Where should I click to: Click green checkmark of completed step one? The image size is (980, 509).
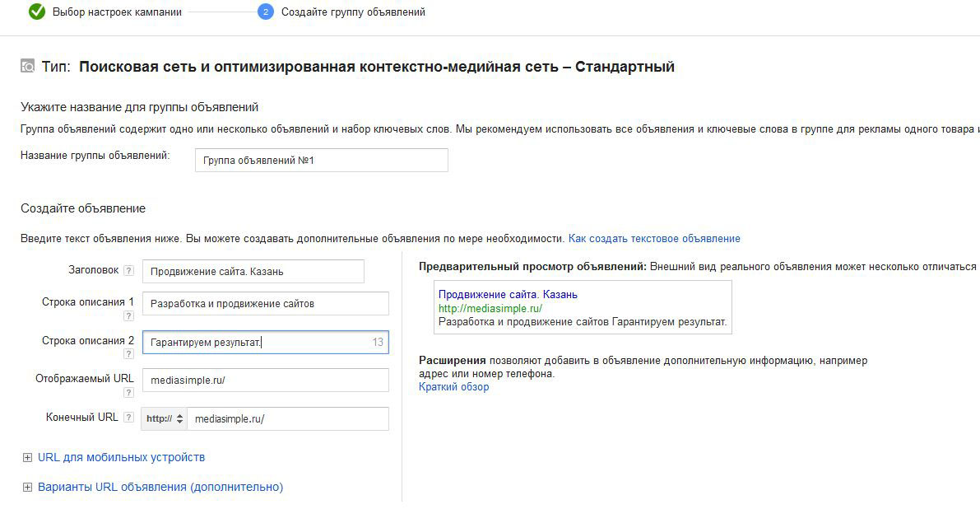pos(36,12)
